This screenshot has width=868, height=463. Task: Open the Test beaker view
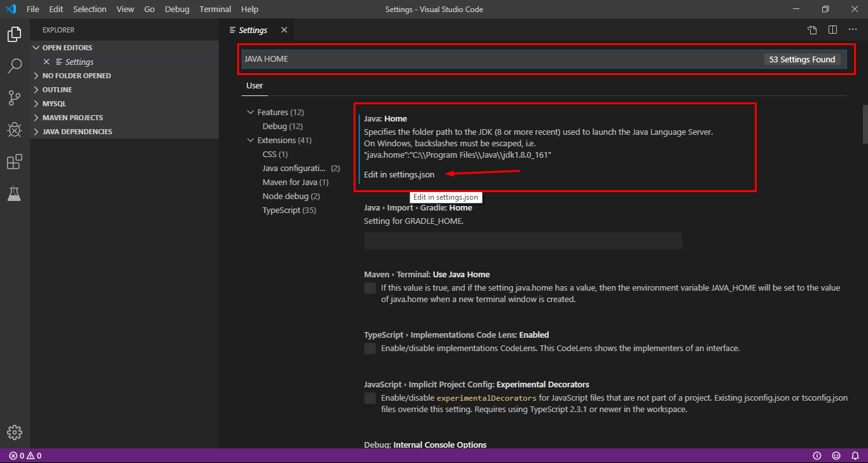tap(14, 193)
